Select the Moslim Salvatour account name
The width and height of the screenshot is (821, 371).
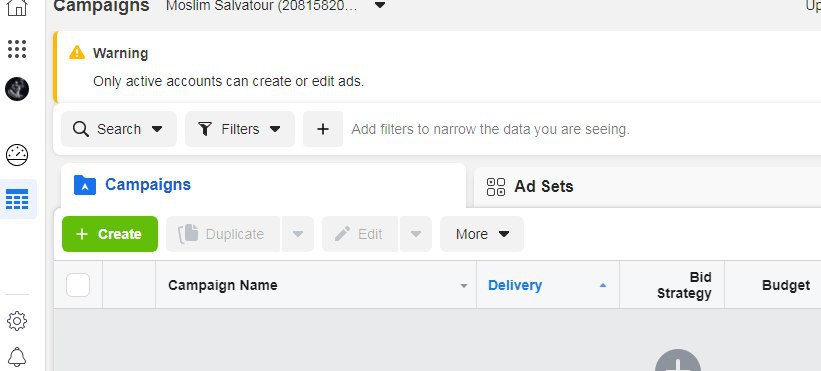pyautogui.click(x=262, y=6)
